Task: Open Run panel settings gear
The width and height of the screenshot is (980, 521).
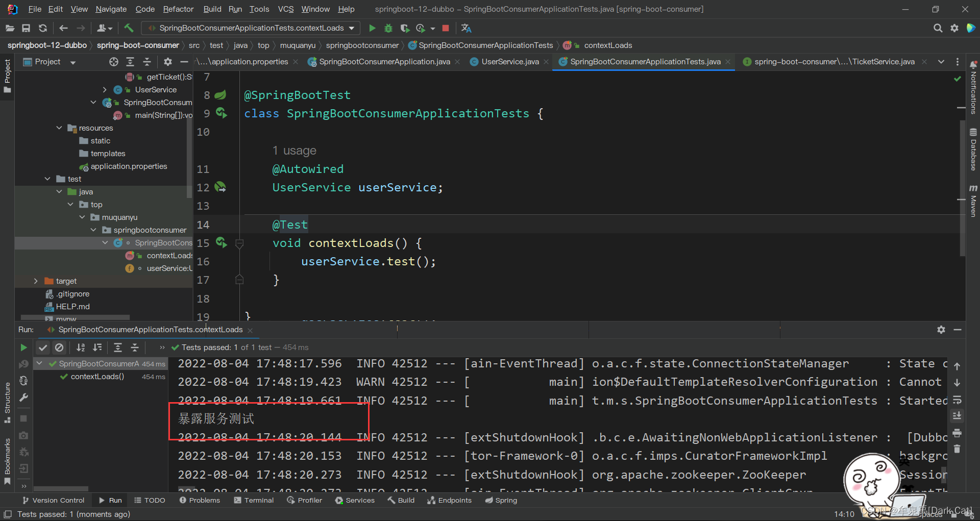Action: point(941,330)
